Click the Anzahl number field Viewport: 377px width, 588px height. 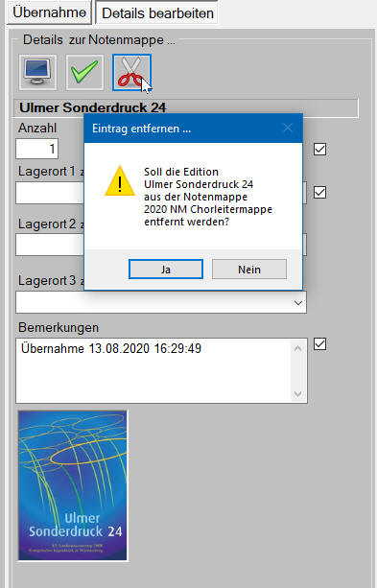(x=36, y=149)
